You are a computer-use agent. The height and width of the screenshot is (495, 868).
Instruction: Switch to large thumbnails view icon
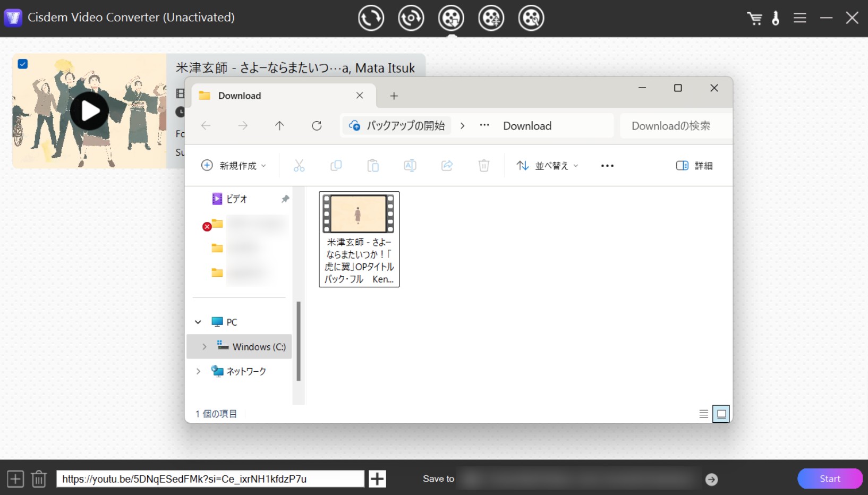tap(721, 414)
